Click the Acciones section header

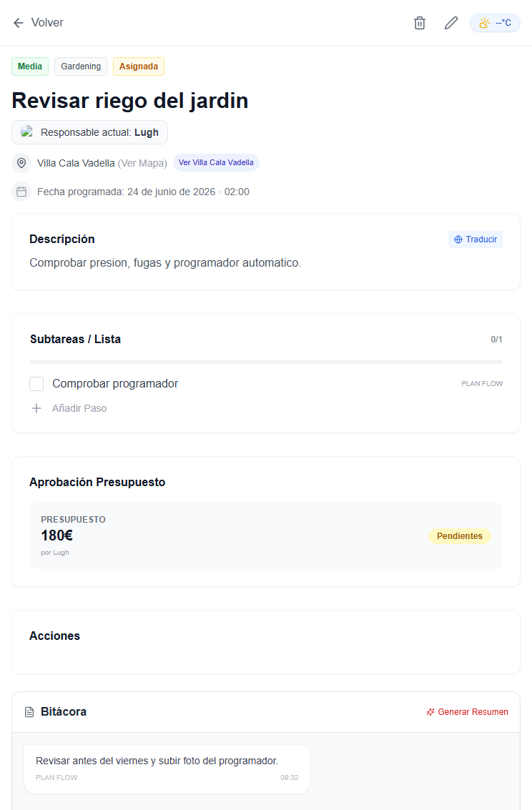55,636
